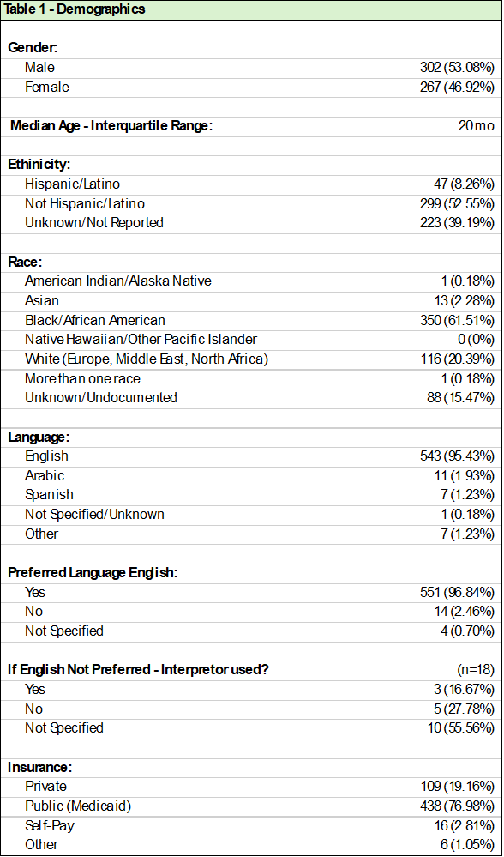The width and height of the screenshot is (504, 857).
Task: Click the Black/African American label
Action: point(95,320)
